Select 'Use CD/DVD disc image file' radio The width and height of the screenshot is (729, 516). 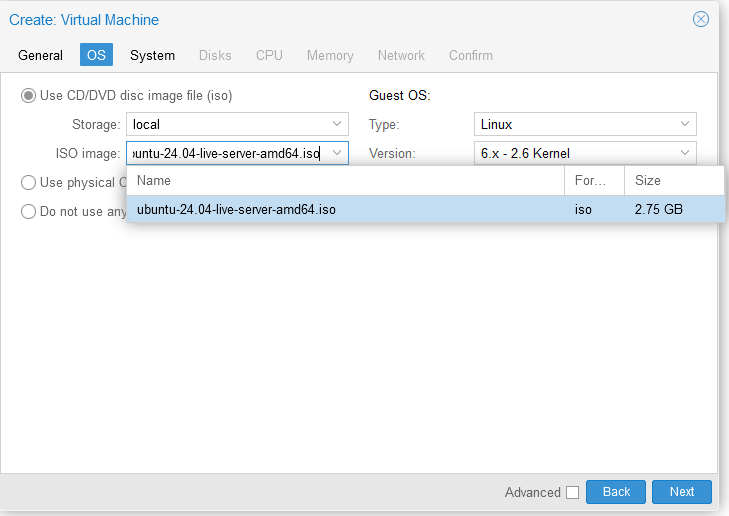coord(29,96)
